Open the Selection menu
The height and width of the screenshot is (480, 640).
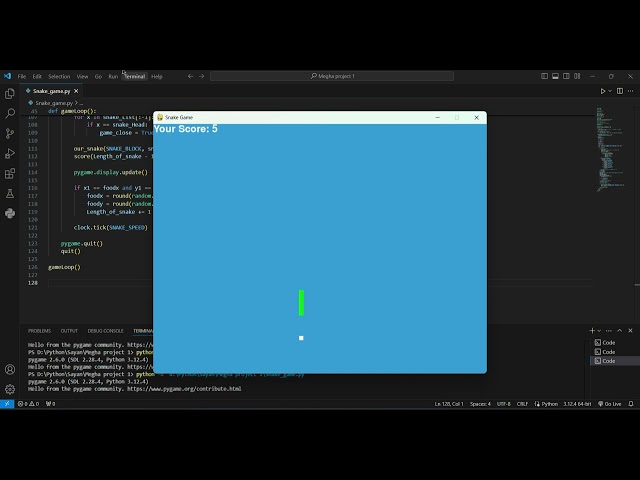coord(59,76)
